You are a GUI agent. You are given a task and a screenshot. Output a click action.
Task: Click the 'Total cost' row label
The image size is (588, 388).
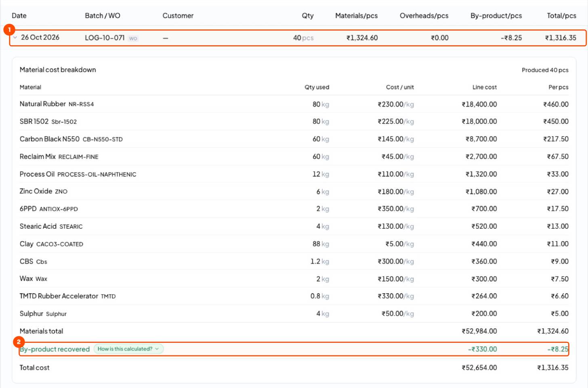pos(35,368)
